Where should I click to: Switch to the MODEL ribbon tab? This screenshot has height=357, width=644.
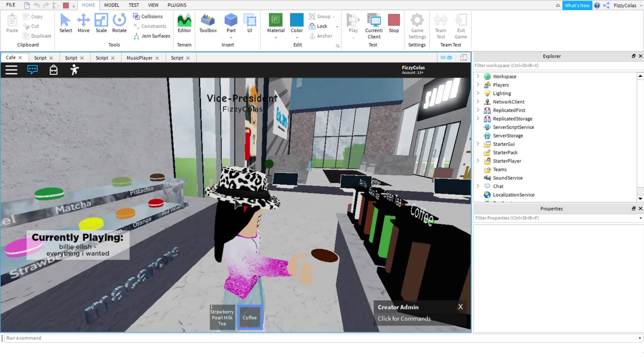(111, 5)
